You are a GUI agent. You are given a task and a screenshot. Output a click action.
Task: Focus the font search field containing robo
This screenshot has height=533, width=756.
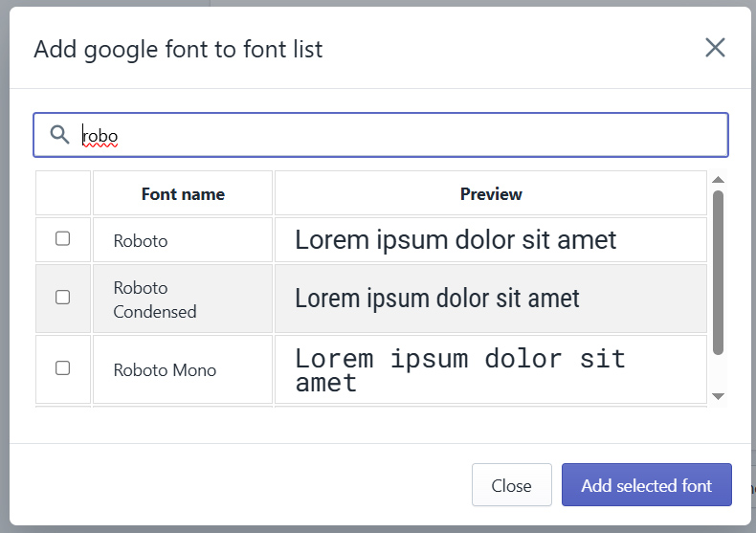381,135
